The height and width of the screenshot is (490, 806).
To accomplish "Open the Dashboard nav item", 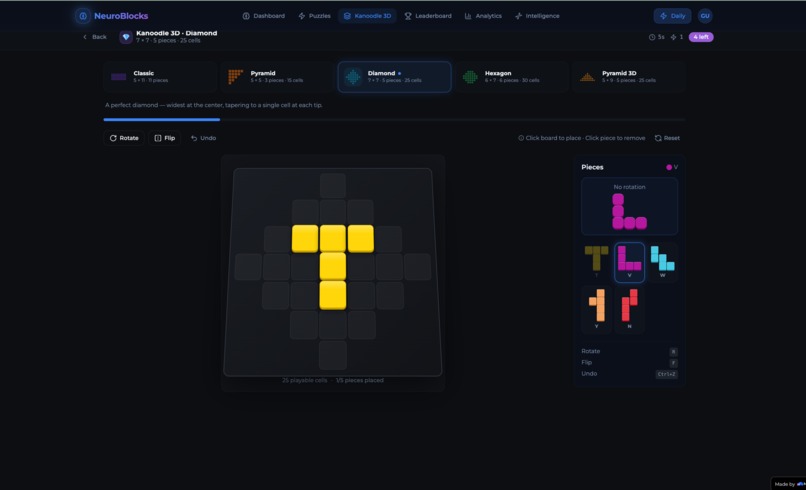I will click(x=263, y=16).
